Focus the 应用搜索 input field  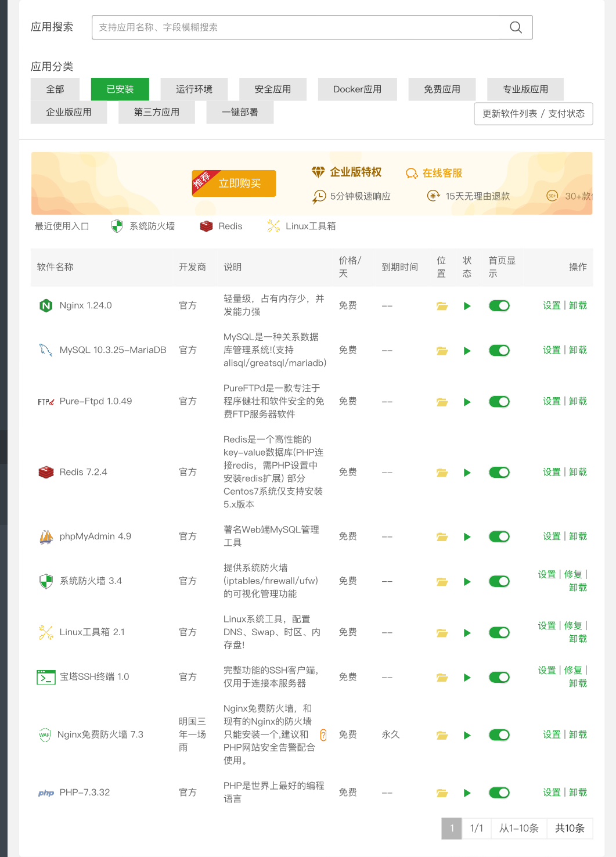click(312, 27)
